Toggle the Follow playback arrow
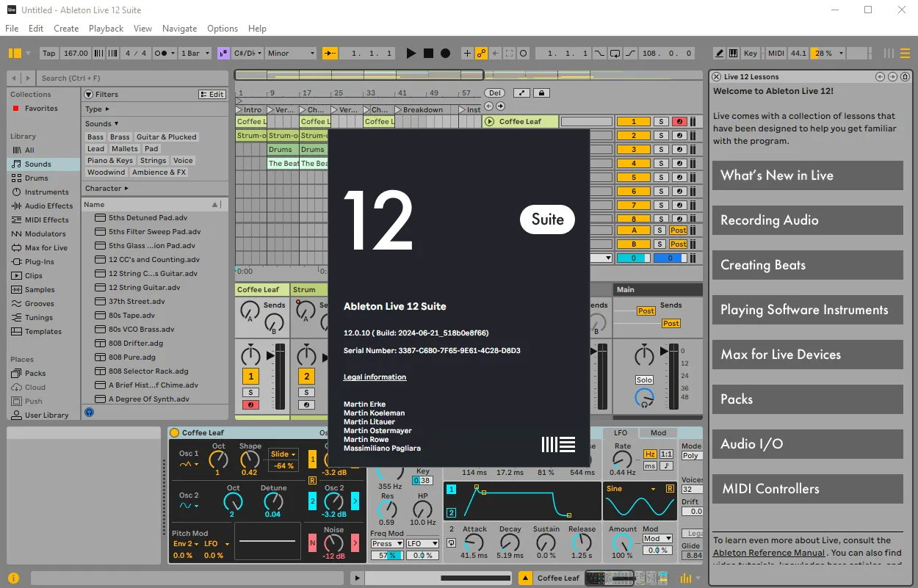918x588 pixels. (330, 53)
